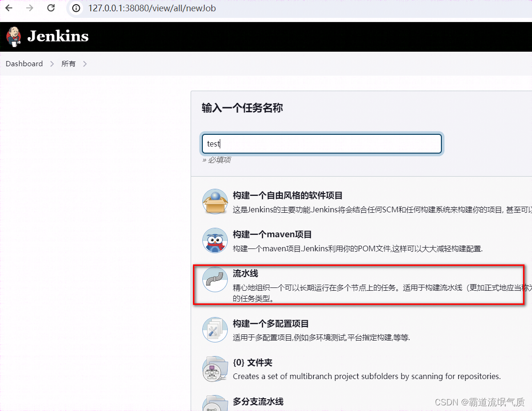Screen dimensions: 532x411
Task: Click the maven POM description text
Action: point(358,249)
